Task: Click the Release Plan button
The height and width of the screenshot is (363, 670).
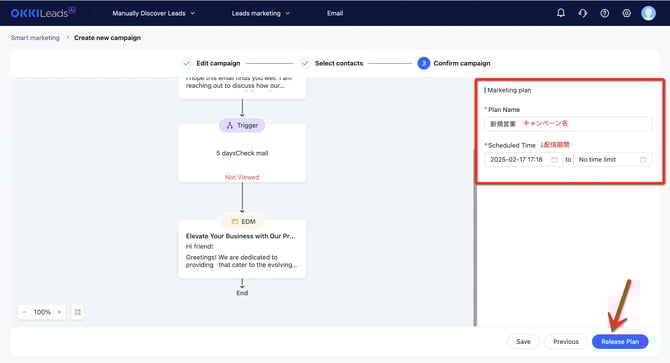Action: (x=620, y=342)
